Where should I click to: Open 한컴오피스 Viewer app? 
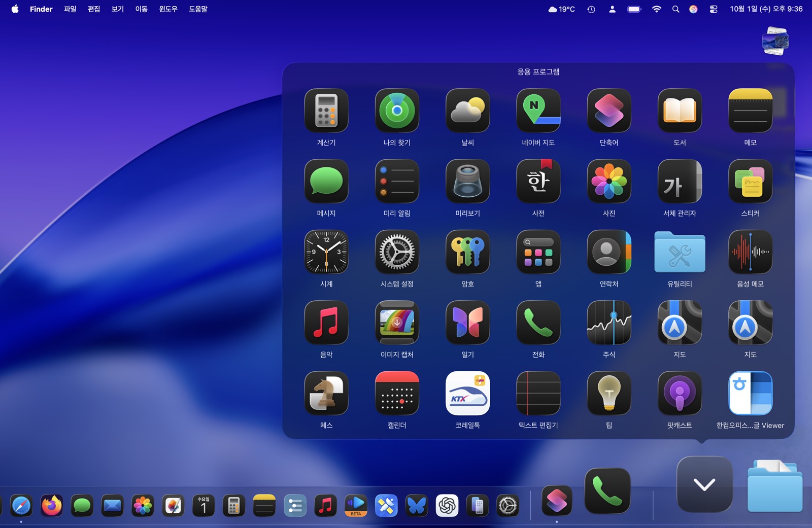(750, 393)
